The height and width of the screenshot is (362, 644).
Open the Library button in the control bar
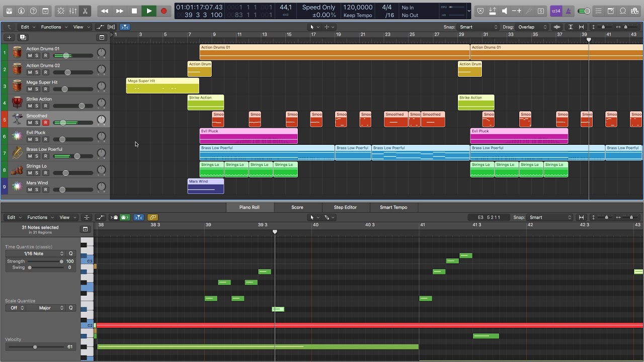tap(9, 11)
